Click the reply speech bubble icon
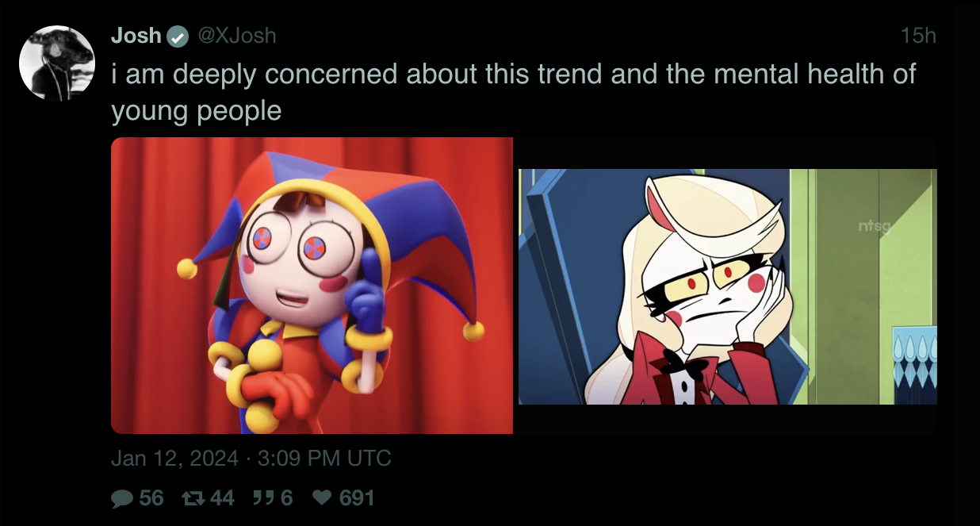980x526 pixels. click(122, 498)
